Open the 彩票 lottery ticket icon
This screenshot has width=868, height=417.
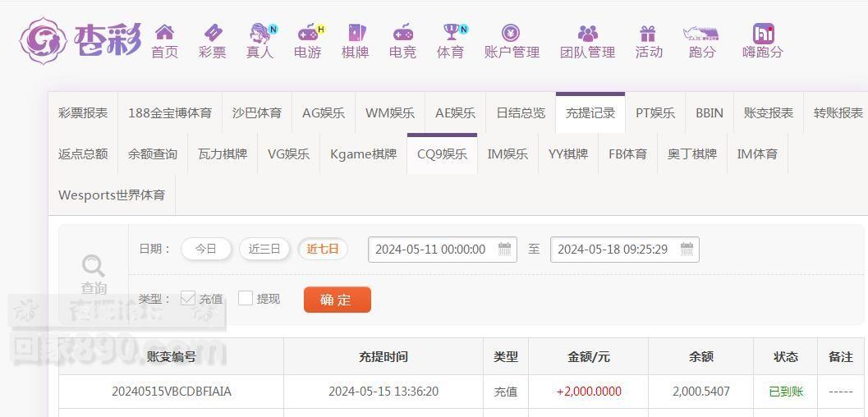(x=213, y=33)
